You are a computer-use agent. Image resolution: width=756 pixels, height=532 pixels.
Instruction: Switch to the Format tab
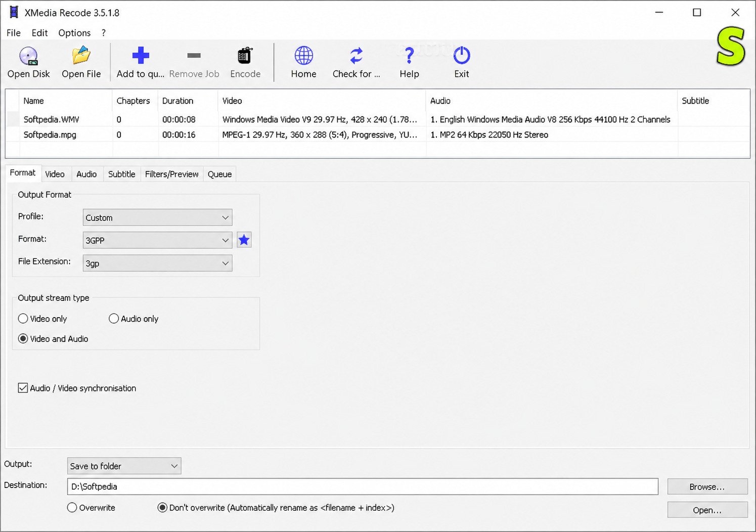click(x=23, y=173)
